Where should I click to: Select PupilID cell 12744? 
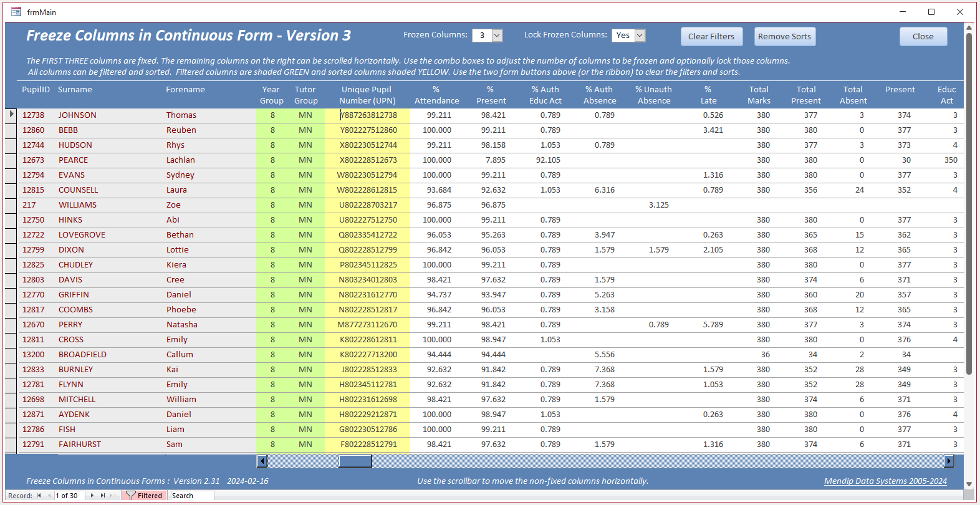[x=33, y=145]
